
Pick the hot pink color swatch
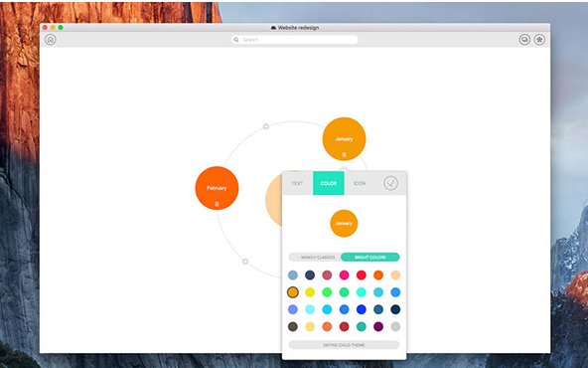(344, 275)
